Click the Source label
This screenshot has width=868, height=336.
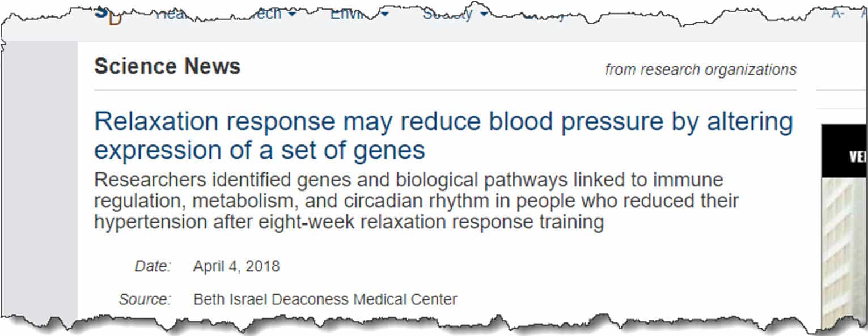click(145, 299)
